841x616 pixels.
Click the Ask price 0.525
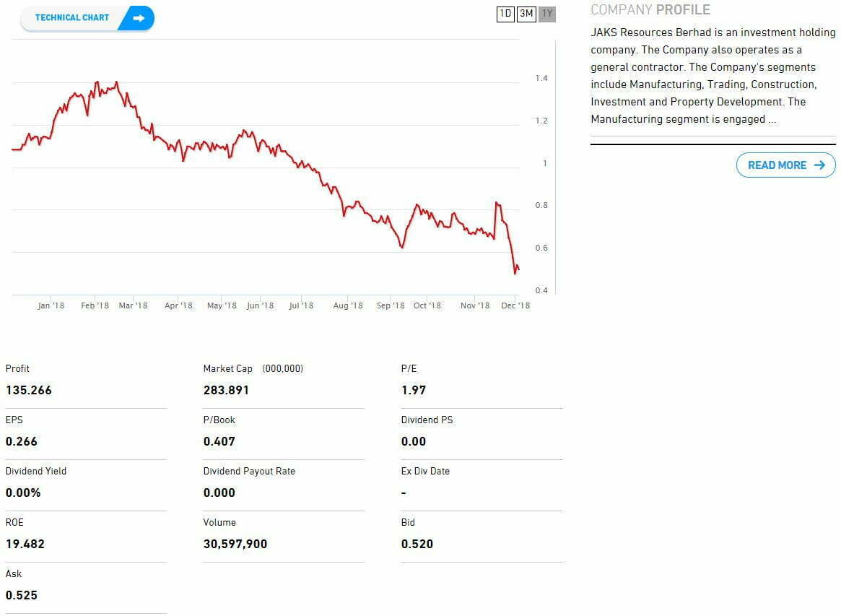[22, 595]
